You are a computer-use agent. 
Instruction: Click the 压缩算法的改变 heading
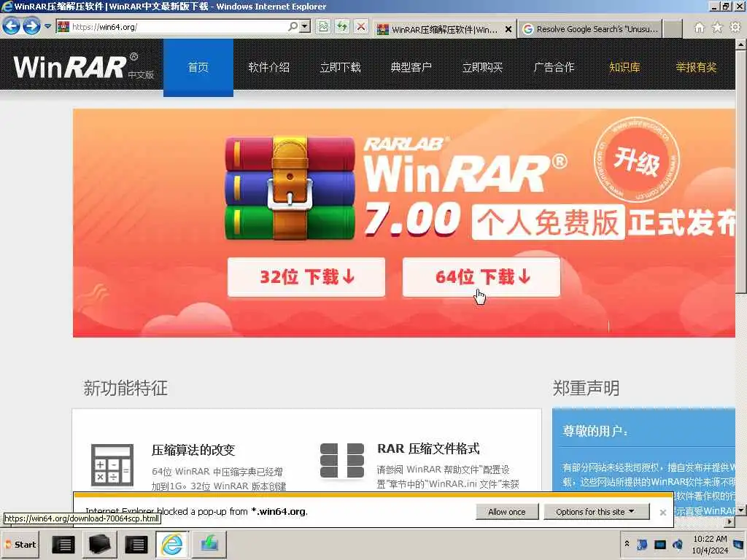pyautogui.click(x=193, y=450)
